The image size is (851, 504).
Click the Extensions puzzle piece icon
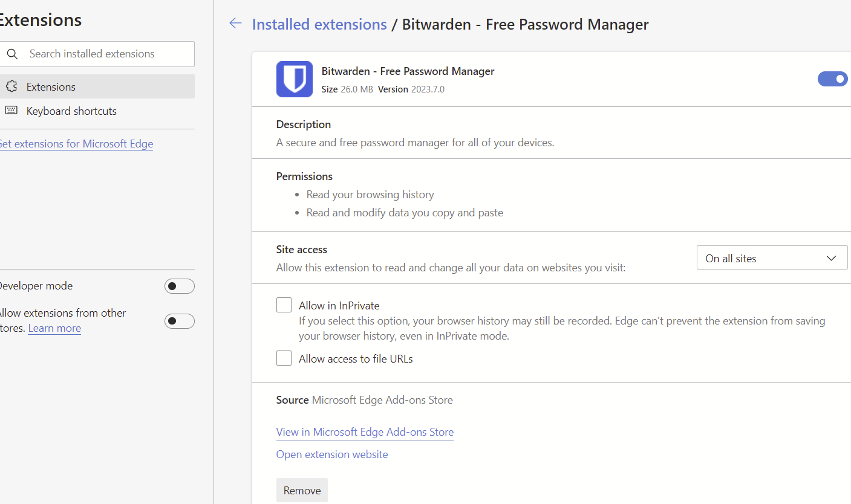(11, 86)
